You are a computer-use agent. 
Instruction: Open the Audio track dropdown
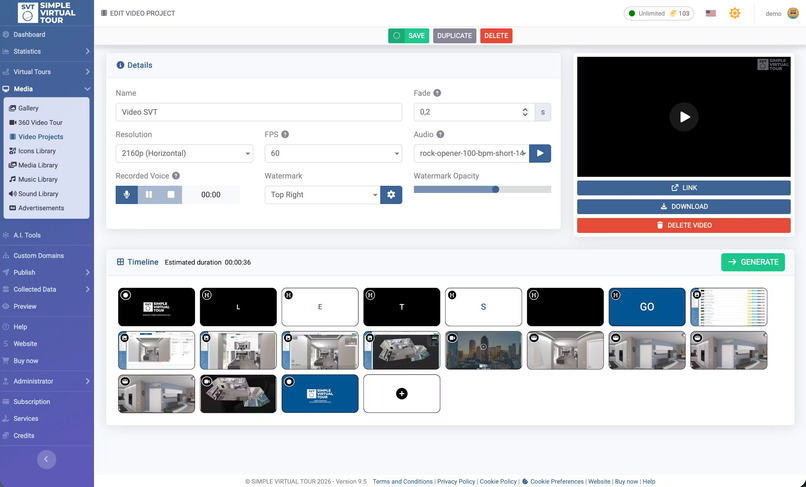(471, 153)
